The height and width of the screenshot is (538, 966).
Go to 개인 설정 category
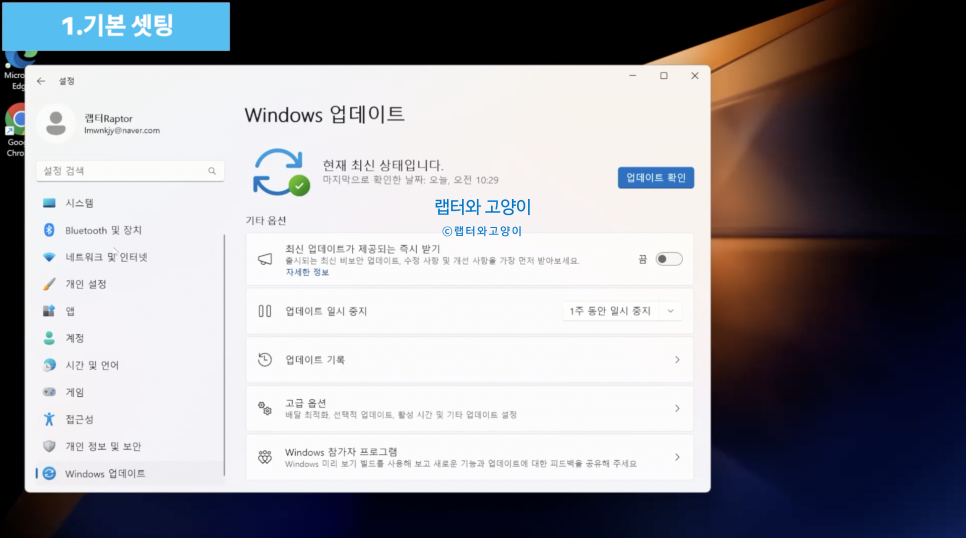coord(129,284)
